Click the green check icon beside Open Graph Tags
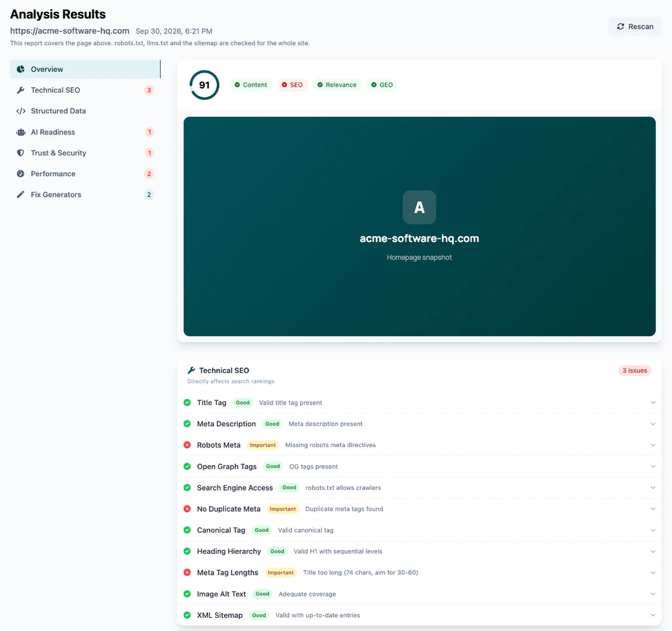 [188, 467]
